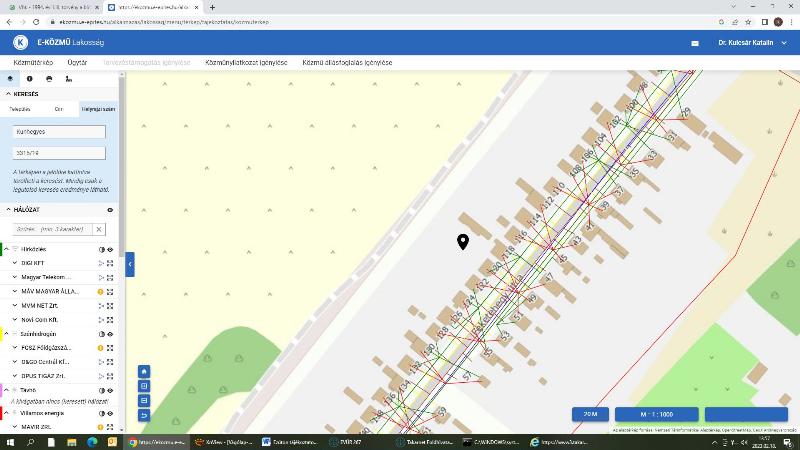Toggle visibility of entire HÁLÓZAT section
800x450 pixels.
click(110, 210)
